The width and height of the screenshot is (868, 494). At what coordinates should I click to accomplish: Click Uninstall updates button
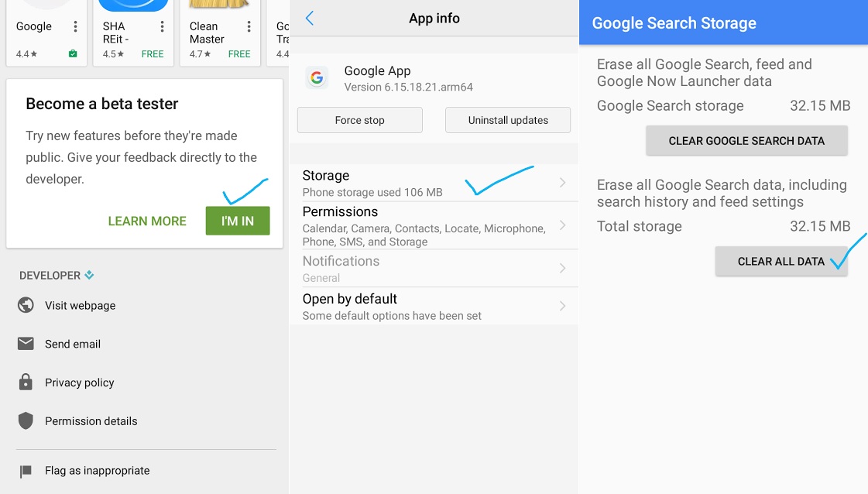tap(508, 120)
